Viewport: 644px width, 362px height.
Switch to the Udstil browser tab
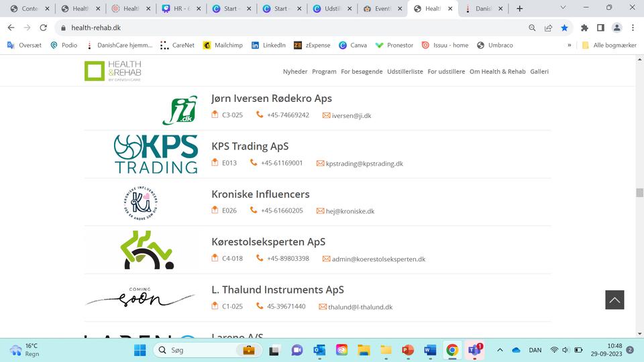point(332,8)
